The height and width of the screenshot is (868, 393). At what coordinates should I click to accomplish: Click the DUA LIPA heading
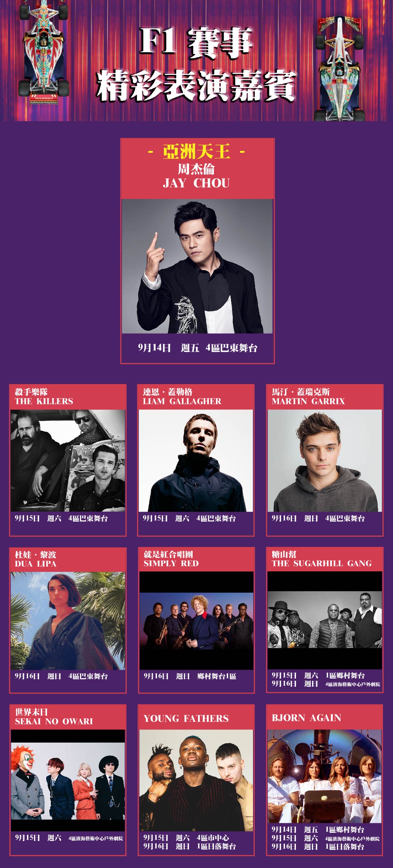pos(36,564)
